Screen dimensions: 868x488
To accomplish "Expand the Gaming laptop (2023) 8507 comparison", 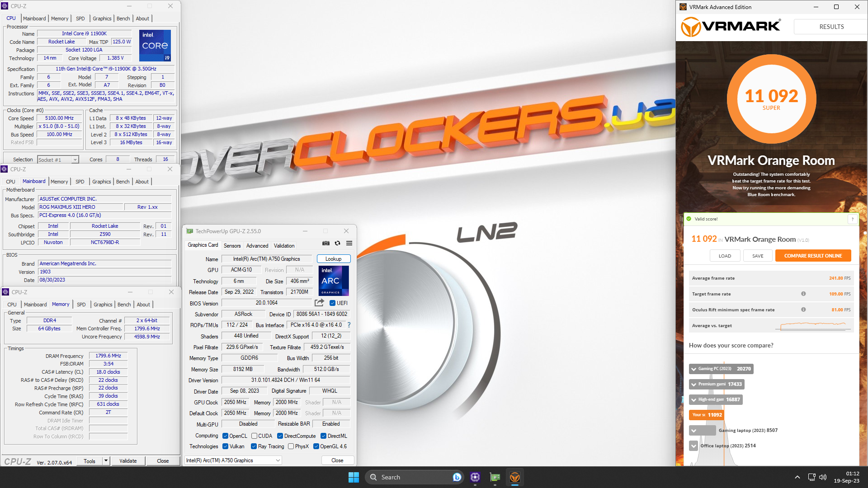I will (693, 430).
